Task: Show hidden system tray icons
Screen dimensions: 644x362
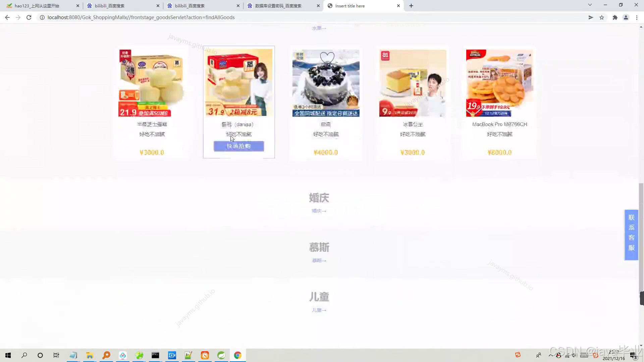Action: pos(551,355)
